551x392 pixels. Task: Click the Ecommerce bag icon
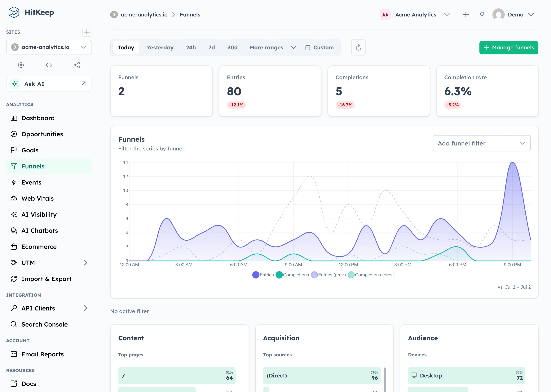click(x=14, y=247)
